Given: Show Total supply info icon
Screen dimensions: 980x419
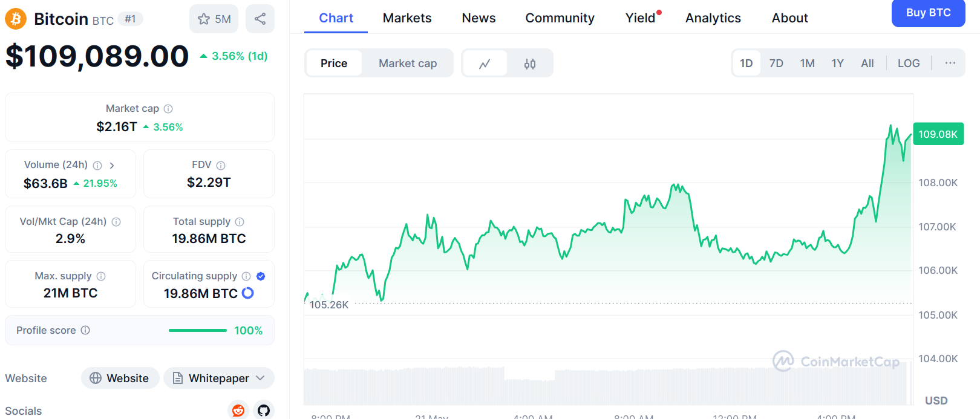Looking at the screenshot, I should pos(240,222).
